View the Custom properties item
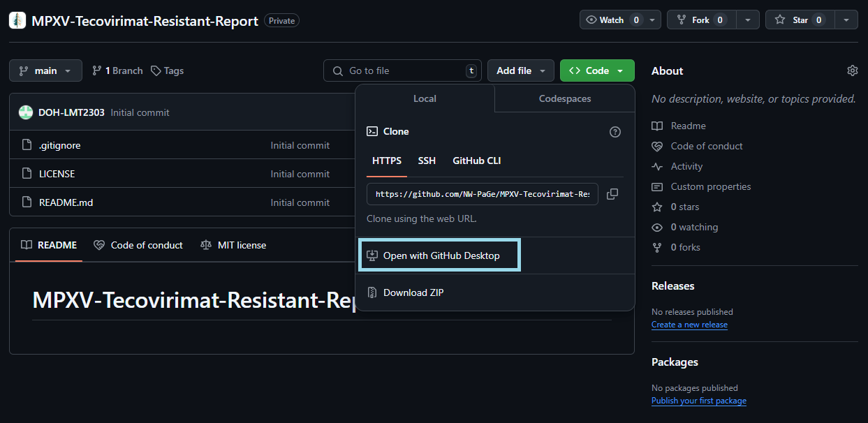Image resolution: width=868 pixels, height=423 pixels. click(x=709, y=186)
